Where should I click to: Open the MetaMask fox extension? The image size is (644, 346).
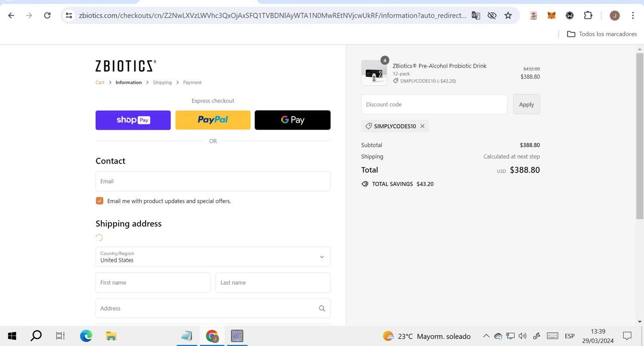point(552,15)
